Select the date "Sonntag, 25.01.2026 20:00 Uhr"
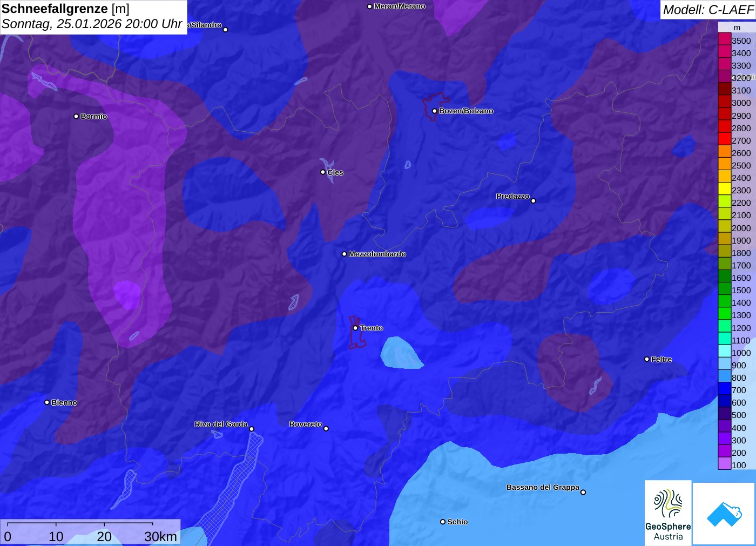756x546 pixels. [x=92, y=24]
